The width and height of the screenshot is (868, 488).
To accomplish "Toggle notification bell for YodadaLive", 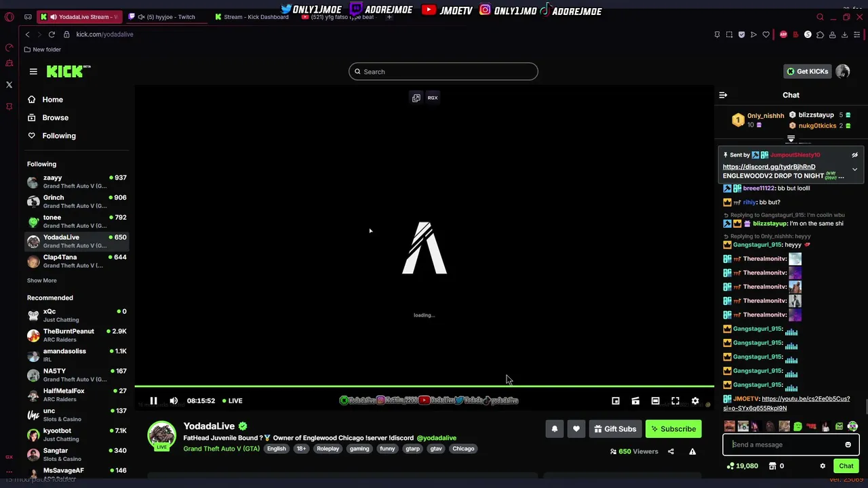I will pyautogui.click(x=555, y=429).
